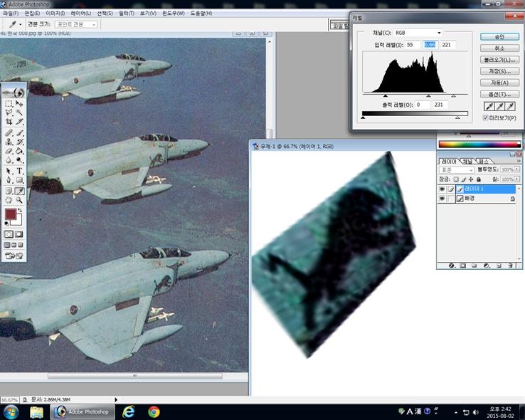Select the Rectangular Marquee tool
The width and height of the screenshot is (525, 420).
point(9,103)
